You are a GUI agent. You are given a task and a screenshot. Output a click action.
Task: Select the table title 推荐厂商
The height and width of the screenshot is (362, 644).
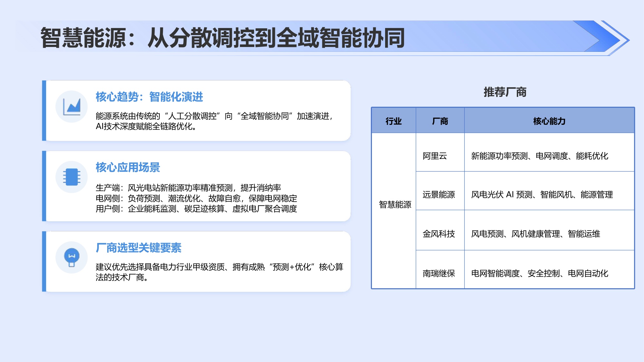tap(505, 92)
